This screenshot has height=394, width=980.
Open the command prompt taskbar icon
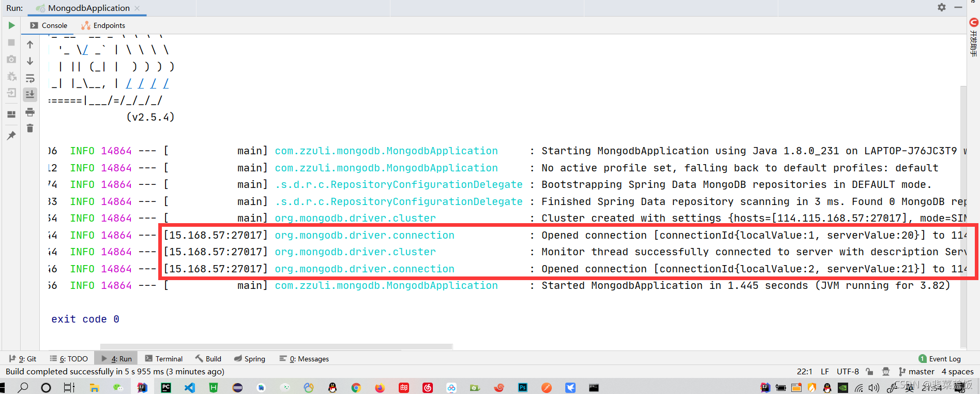tap(594, 387)
